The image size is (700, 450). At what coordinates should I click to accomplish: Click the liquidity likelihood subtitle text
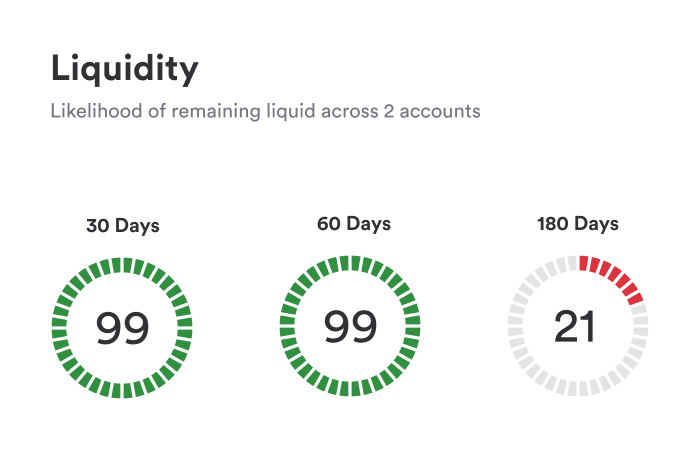tap(265, 111)
